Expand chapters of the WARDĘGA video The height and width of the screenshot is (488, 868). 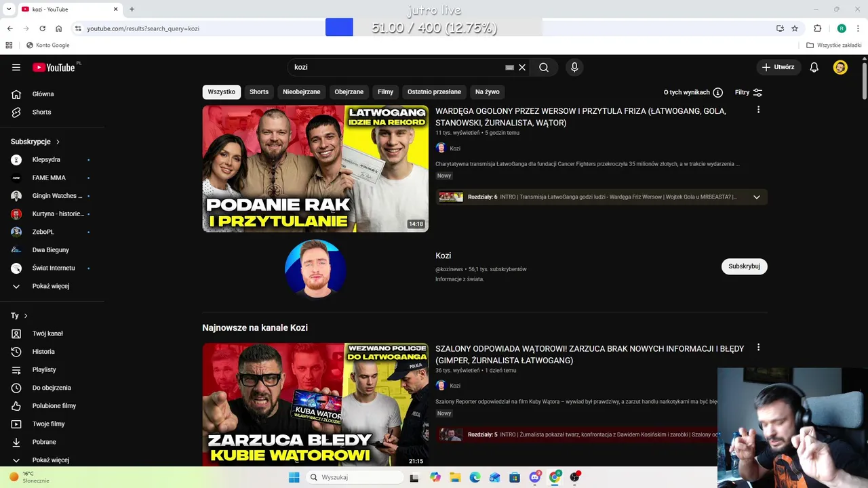756,197
